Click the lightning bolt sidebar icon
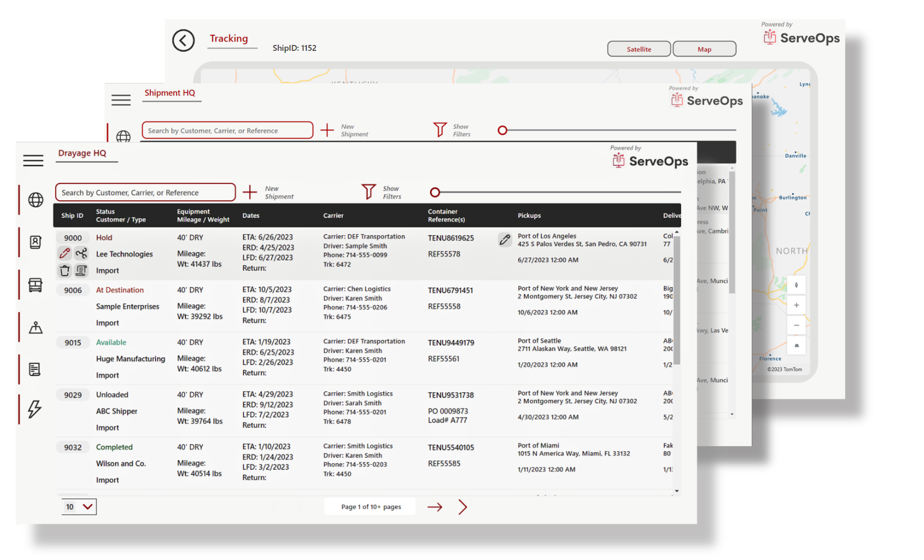Image resolution: width=924 pixels, height=560 pixels. click(34, 409)
